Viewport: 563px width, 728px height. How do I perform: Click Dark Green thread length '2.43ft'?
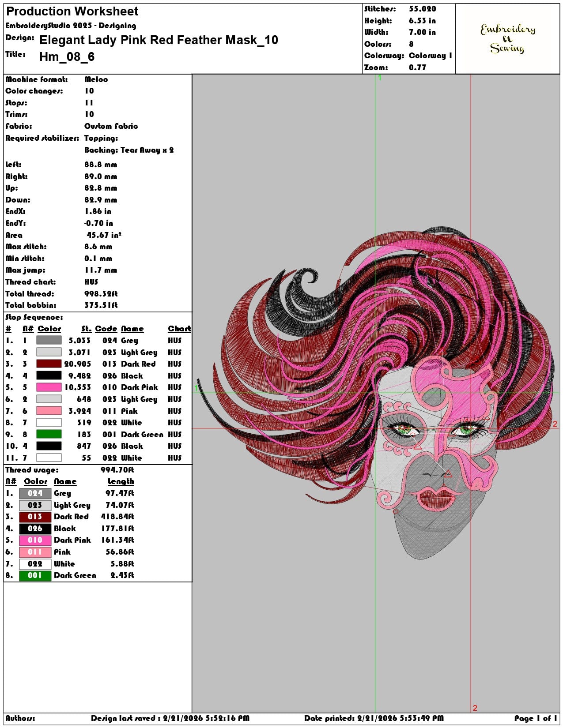122,575
